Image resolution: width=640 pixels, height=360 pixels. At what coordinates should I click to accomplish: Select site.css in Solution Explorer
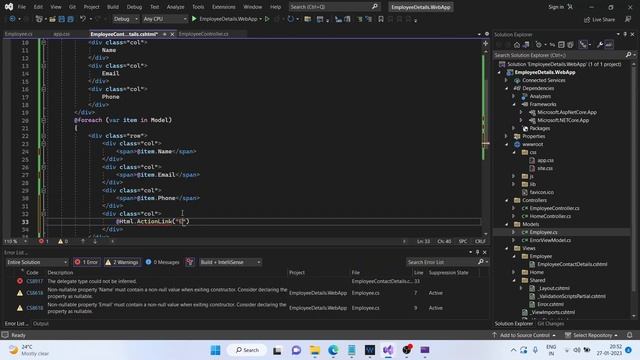pyautogui.click(x=545, y=168)
